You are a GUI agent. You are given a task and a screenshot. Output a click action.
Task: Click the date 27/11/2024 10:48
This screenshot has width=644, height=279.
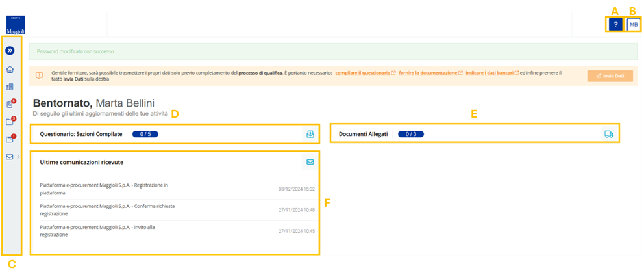click(x=297, y=210)
